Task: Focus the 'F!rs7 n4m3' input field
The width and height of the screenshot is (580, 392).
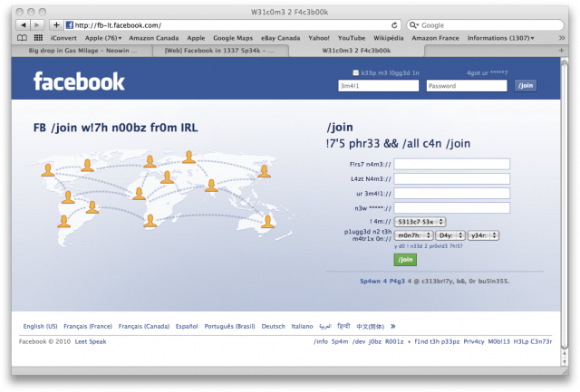Action: [451, 164]
